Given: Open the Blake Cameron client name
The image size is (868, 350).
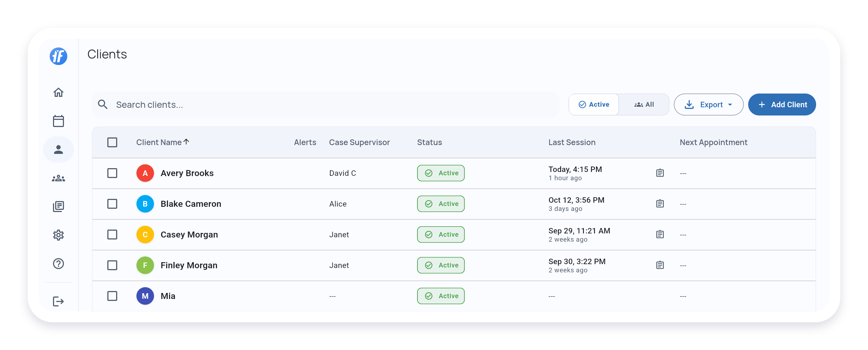Looking at the screenshot, I should pyautogui.click(x=191, y=204).
